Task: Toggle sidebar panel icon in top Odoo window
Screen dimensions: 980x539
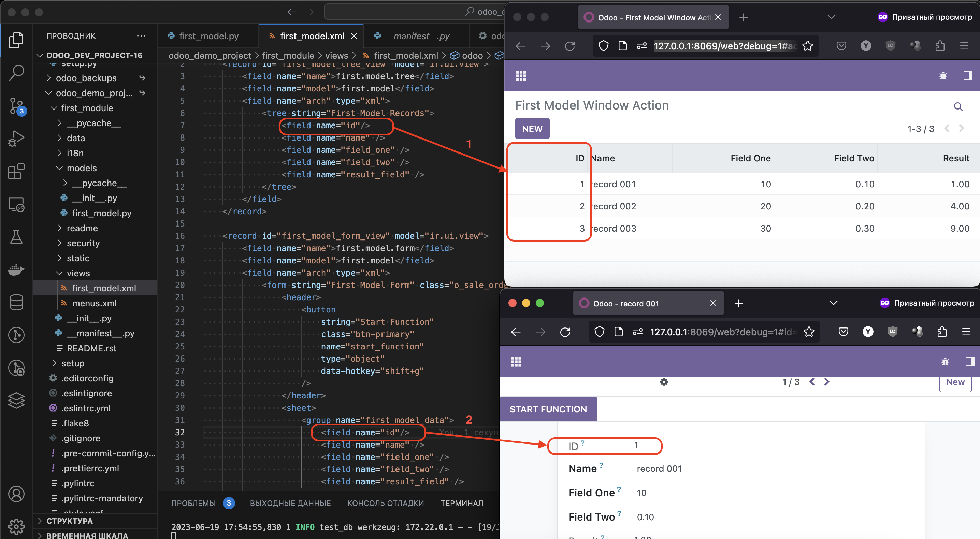Action: [967, 76]
